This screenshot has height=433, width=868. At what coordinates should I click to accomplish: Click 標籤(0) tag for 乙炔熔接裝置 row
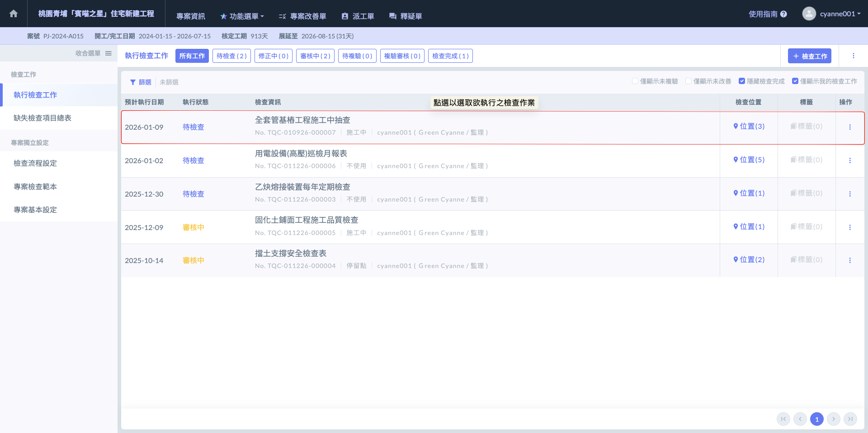click(806, 193)
